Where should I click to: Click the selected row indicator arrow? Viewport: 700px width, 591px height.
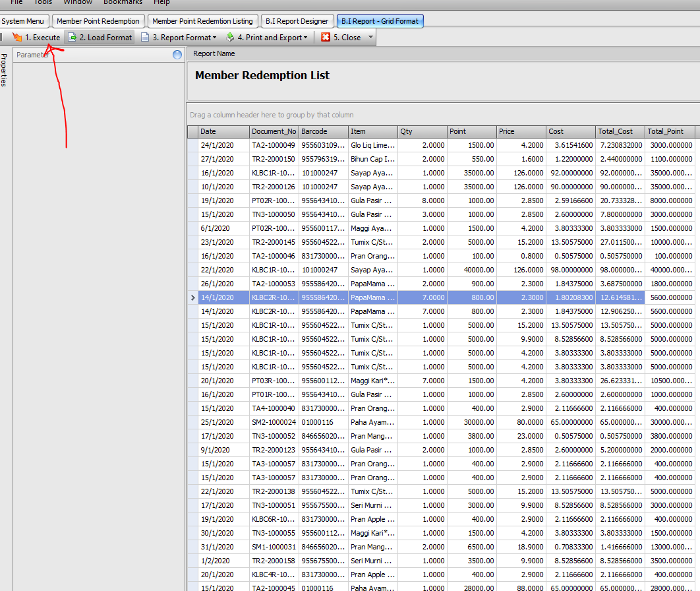click(x=192, y=297)
